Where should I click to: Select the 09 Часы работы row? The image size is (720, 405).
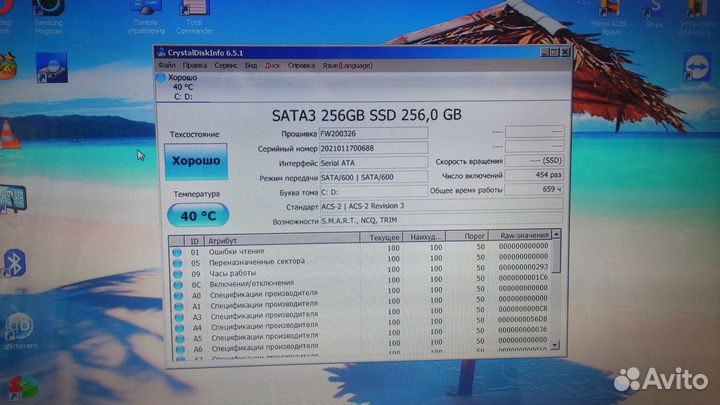360,271
